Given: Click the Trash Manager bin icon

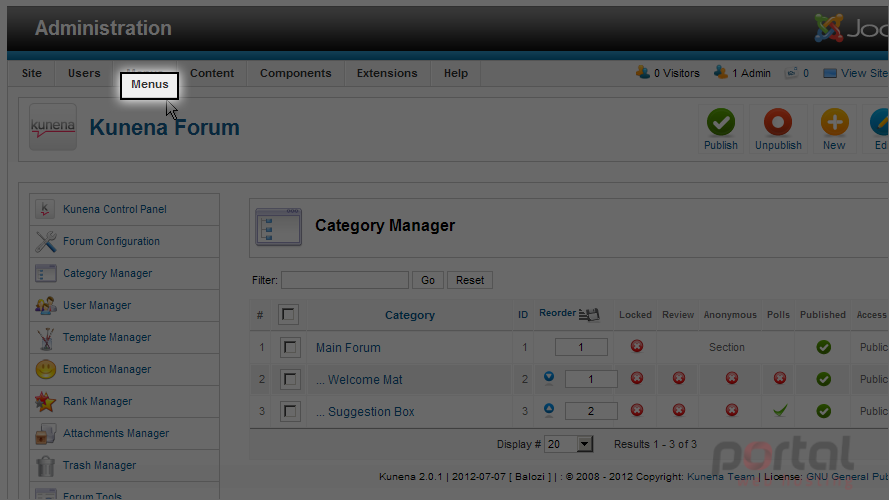Looking at the screenshot, I should coord(45,465).
